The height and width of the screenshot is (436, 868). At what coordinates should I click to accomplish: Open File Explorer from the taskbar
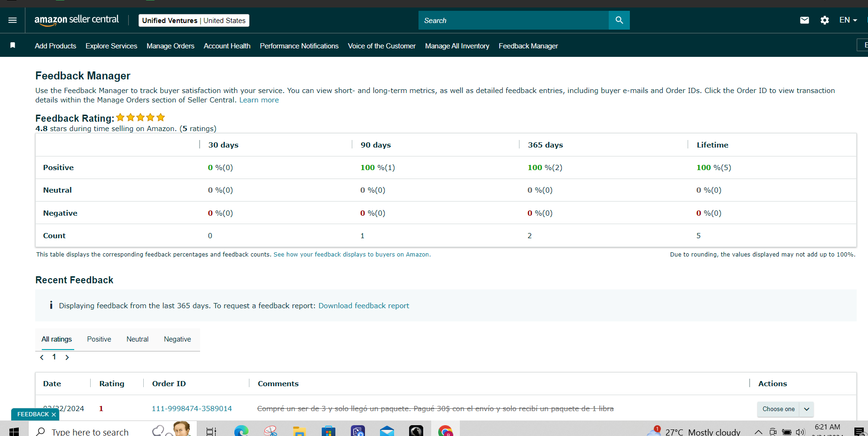pos(299,431)
